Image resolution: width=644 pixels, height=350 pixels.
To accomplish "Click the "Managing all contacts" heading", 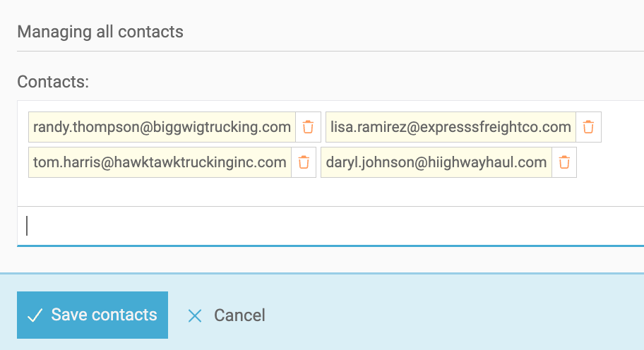I will [x=100, y=32].
